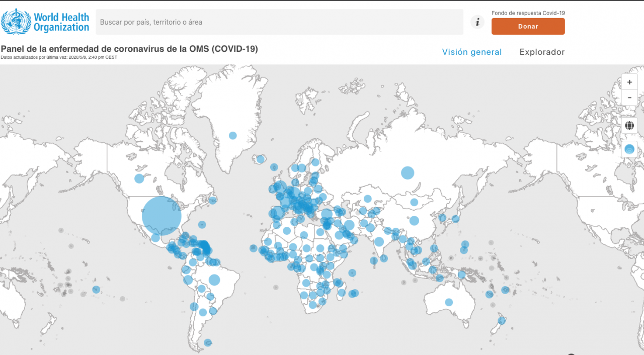Open the World Health Organization logo

[45, 22]
